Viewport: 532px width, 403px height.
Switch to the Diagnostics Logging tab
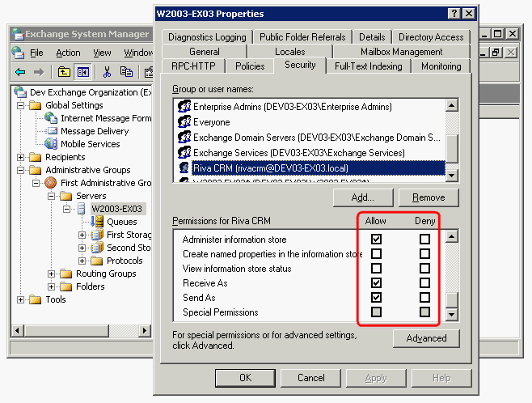[x=207, y=36]
